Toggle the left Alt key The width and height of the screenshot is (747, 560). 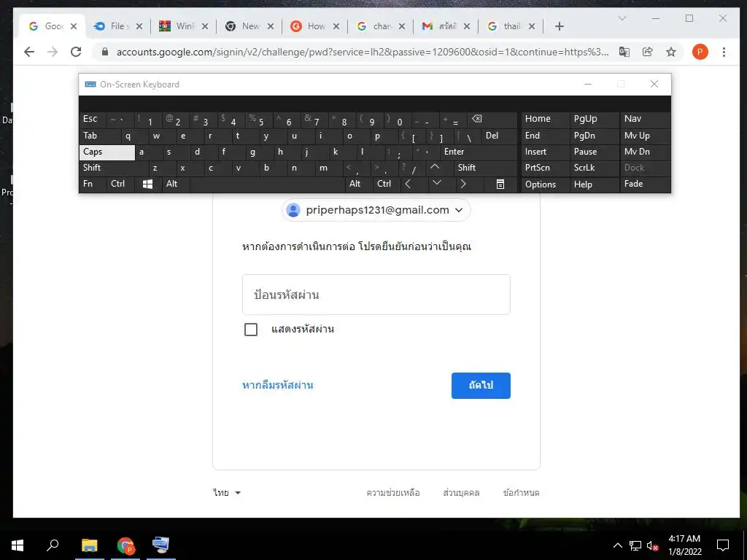tap(176, 184)
